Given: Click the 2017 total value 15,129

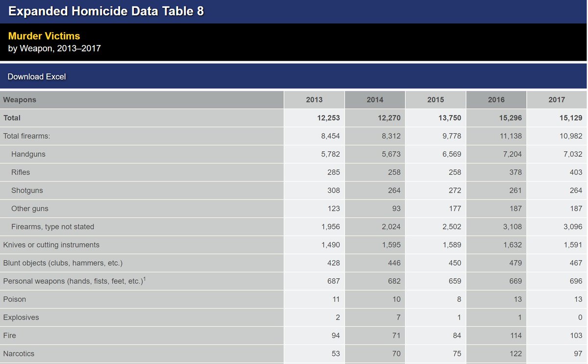Looking at the screenshot, I should pyautogui.click(x=571, y=118).
